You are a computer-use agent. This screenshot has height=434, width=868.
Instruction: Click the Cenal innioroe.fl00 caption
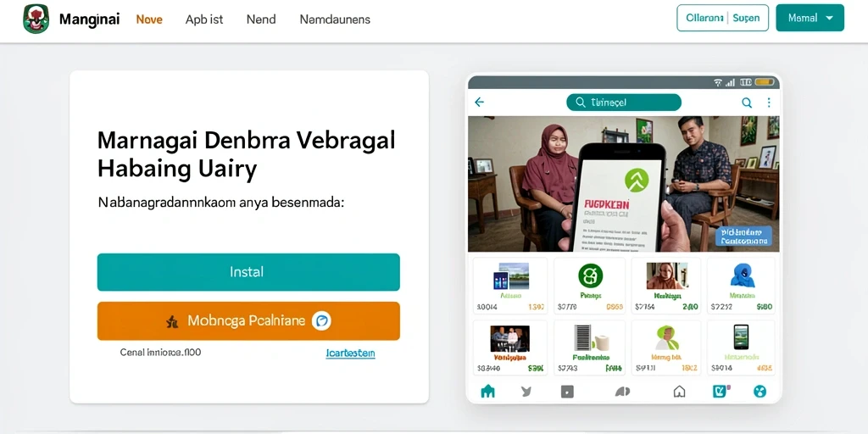(160, 352)
